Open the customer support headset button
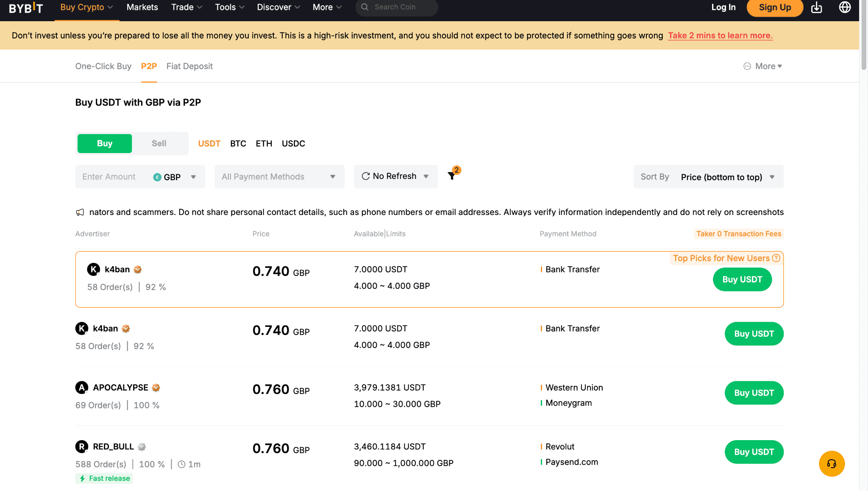This screenshot has width=868, height=491. coord(832,463)
